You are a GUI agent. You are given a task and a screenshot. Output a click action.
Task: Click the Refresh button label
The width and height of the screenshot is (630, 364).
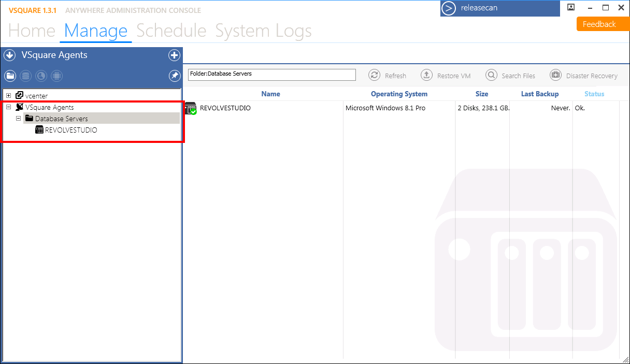pos(395,76)
